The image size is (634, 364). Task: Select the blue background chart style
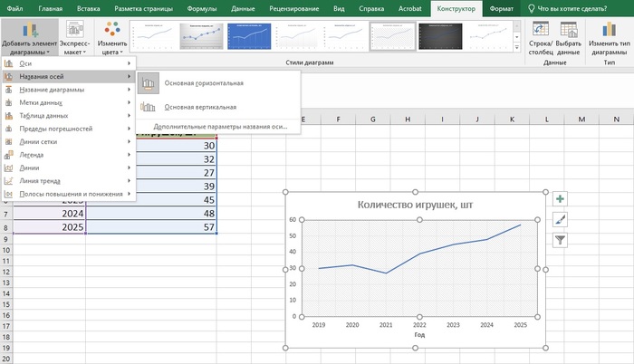(x=249, y=37)
